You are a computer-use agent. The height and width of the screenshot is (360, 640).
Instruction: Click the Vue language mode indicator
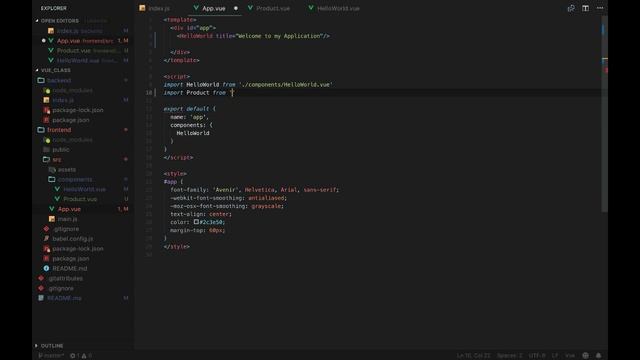tap(570, 356)
